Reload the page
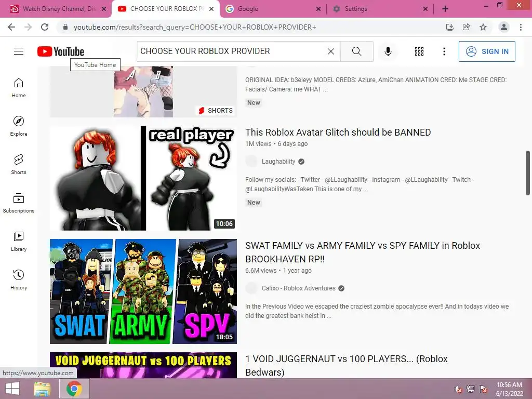 (x=45, y=27)
